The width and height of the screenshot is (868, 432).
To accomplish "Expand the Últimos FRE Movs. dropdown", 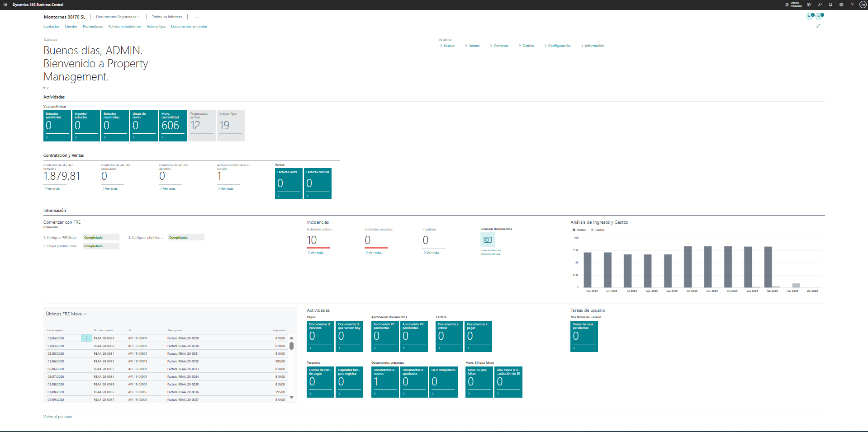I will click(x=66, y=314).
